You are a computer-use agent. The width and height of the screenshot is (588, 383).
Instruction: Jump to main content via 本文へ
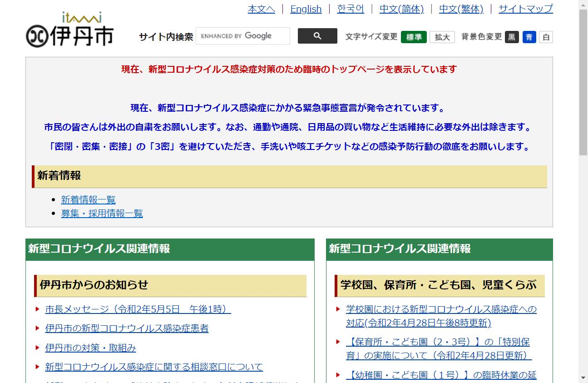pos(261,9)
